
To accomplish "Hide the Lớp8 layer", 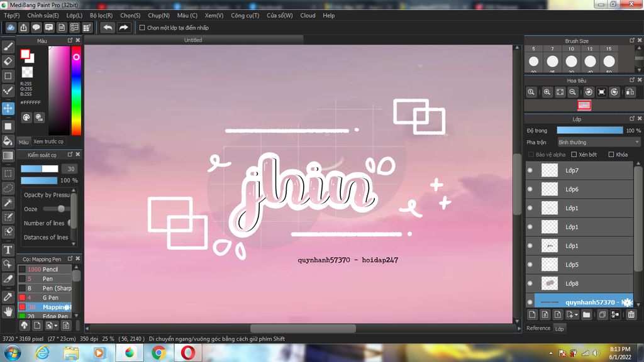I will pos(530,283).
